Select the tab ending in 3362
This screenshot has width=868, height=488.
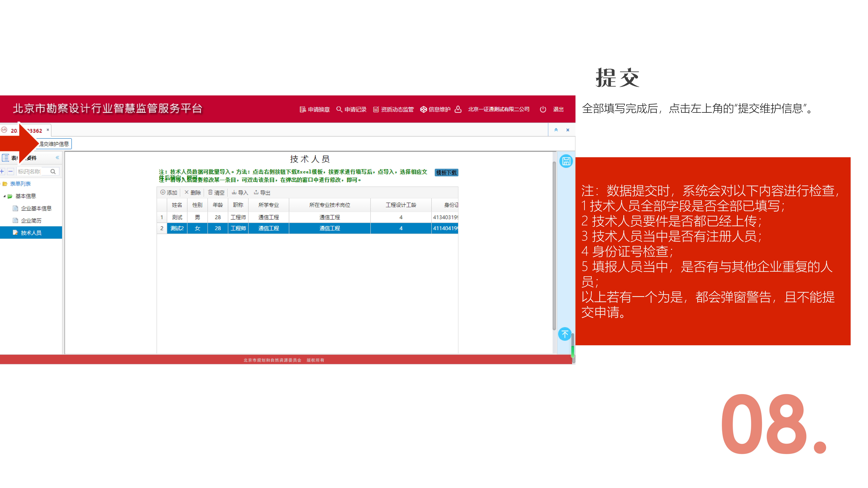click(26, 130)
